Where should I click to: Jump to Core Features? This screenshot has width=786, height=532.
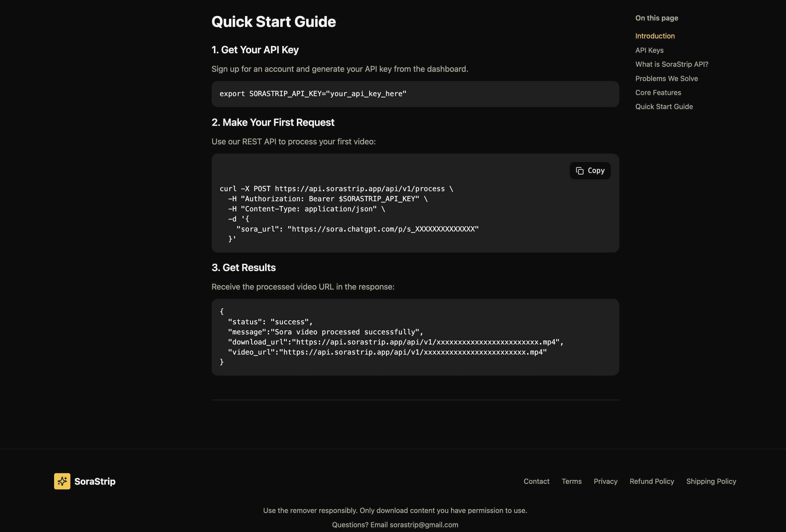pyautogui.click(x=658, y=92)
